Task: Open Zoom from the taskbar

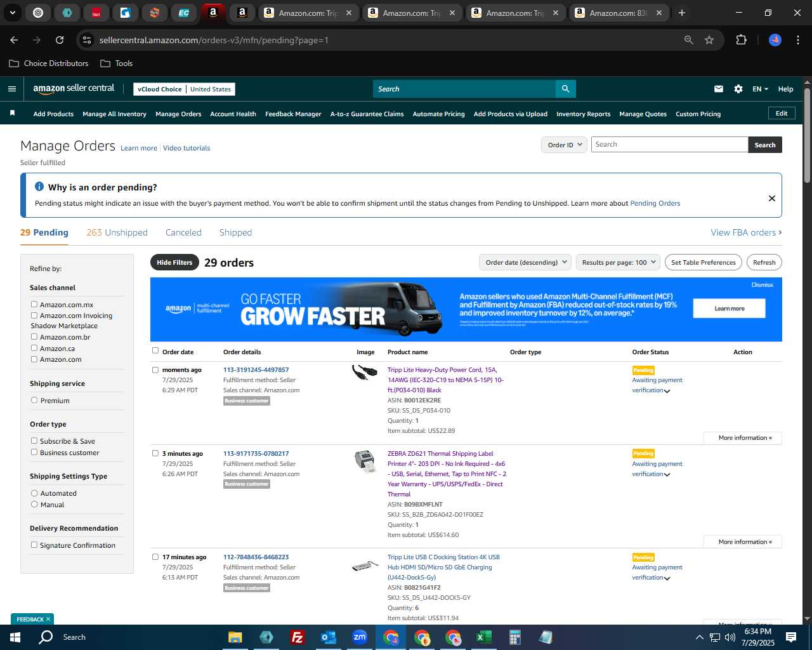Action: (x=360, y=637)
